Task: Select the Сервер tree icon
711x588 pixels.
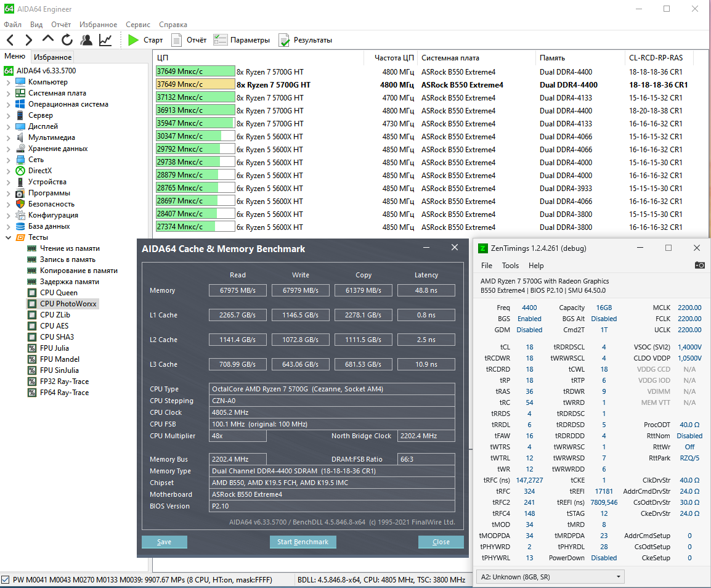Action: click(x=20, y=115)
